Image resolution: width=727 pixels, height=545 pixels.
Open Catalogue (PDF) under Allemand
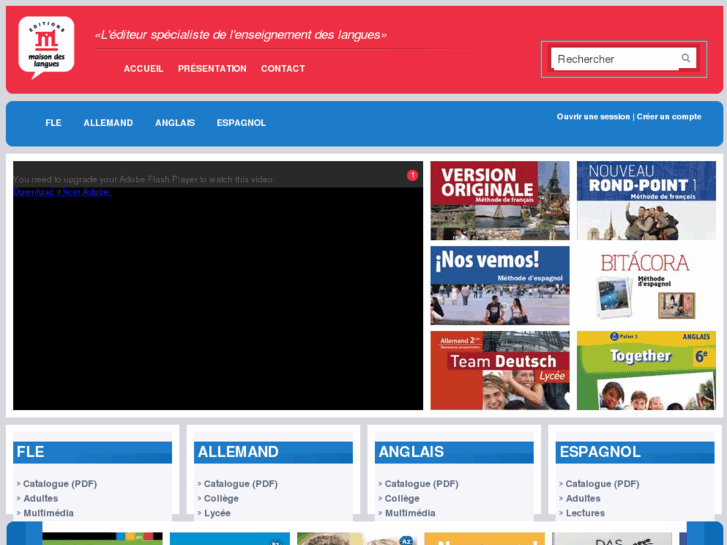click(241, 484)
